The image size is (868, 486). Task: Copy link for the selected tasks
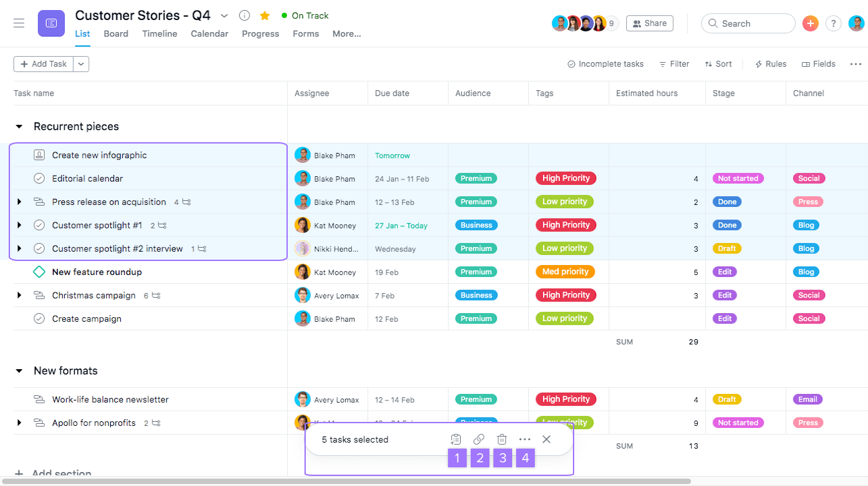(x=479, y=439)
